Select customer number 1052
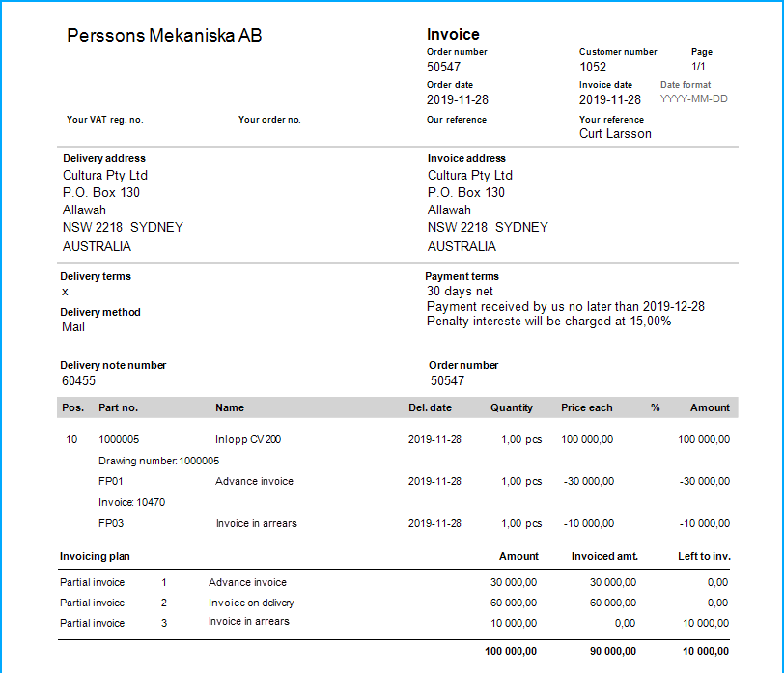 593,67
